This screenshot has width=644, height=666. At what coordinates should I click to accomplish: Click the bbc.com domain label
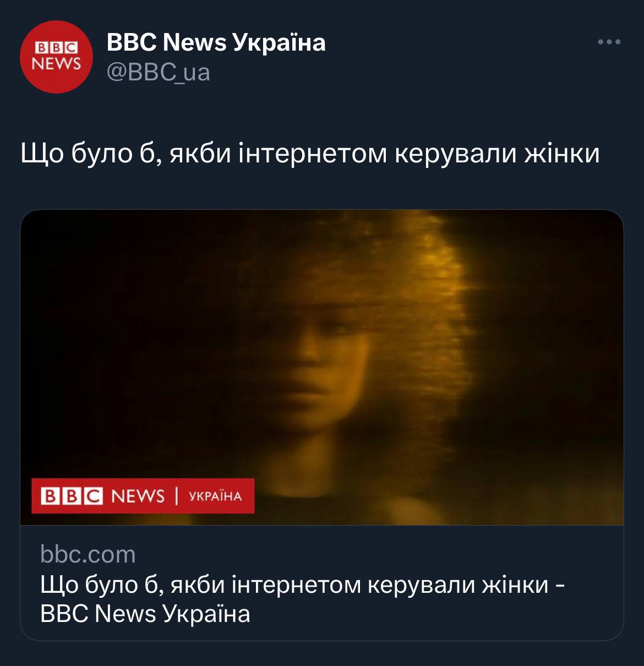[88, 554]
